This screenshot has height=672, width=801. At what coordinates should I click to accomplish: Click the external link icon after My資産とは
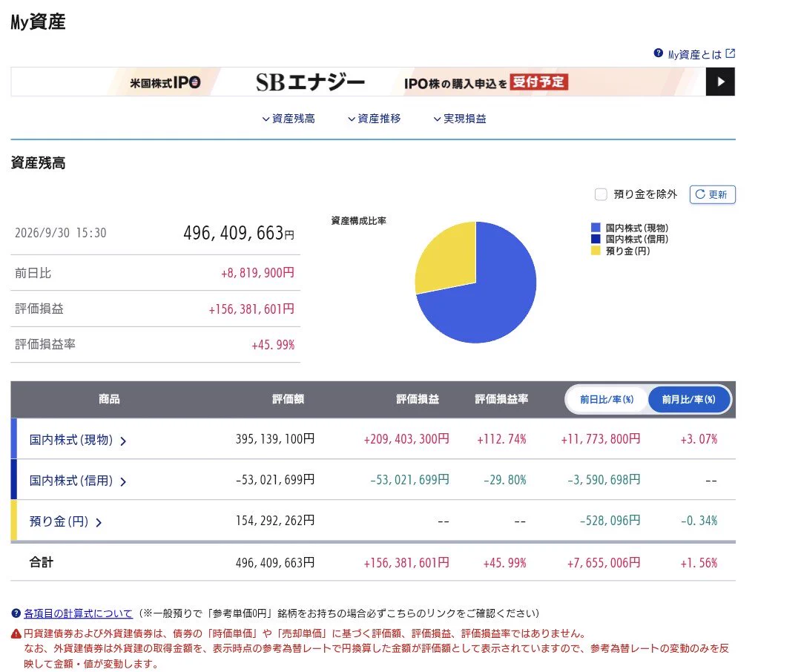730,53
